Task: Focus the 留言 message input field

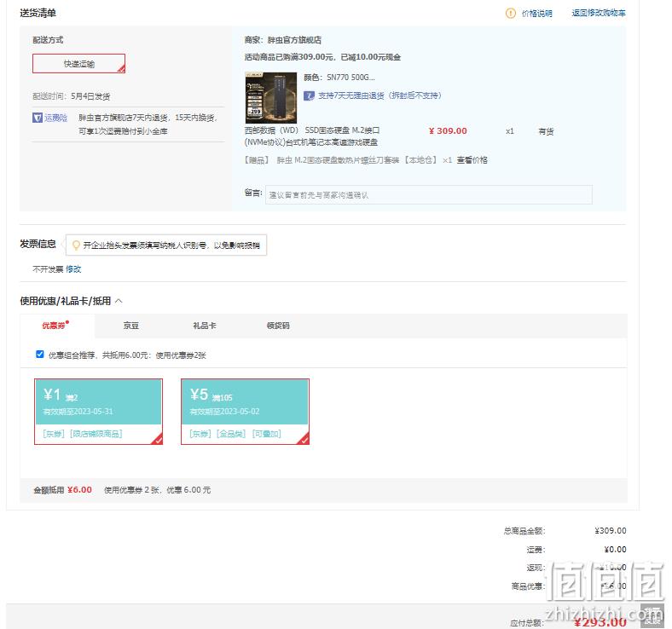Action: click(x=429, y=195)
